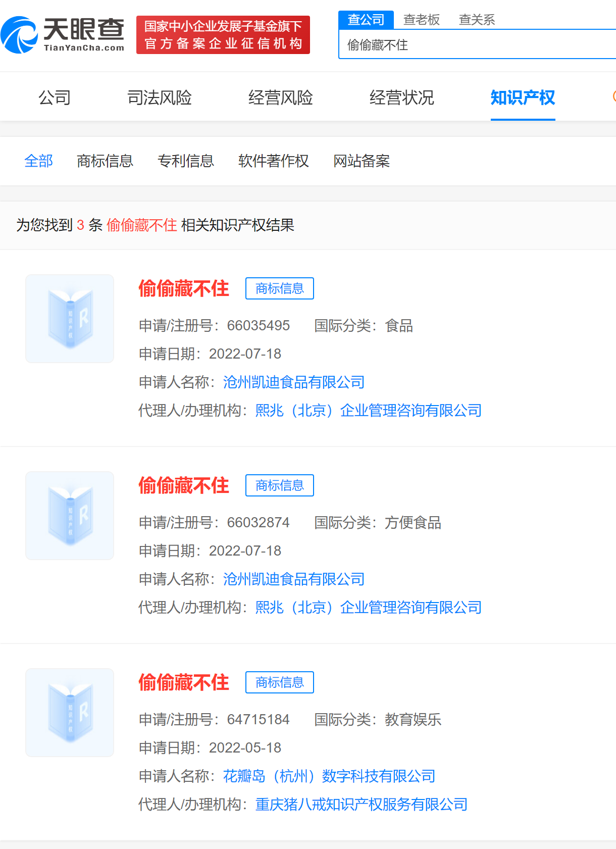Open the first trademark book thumbnail
The height and width of the screenshot is (849, 616).
coord(70,319)
